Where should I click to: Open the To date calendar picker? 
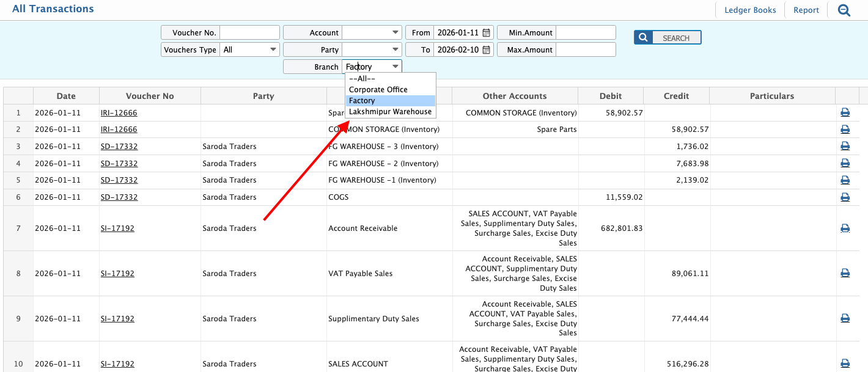487,49
